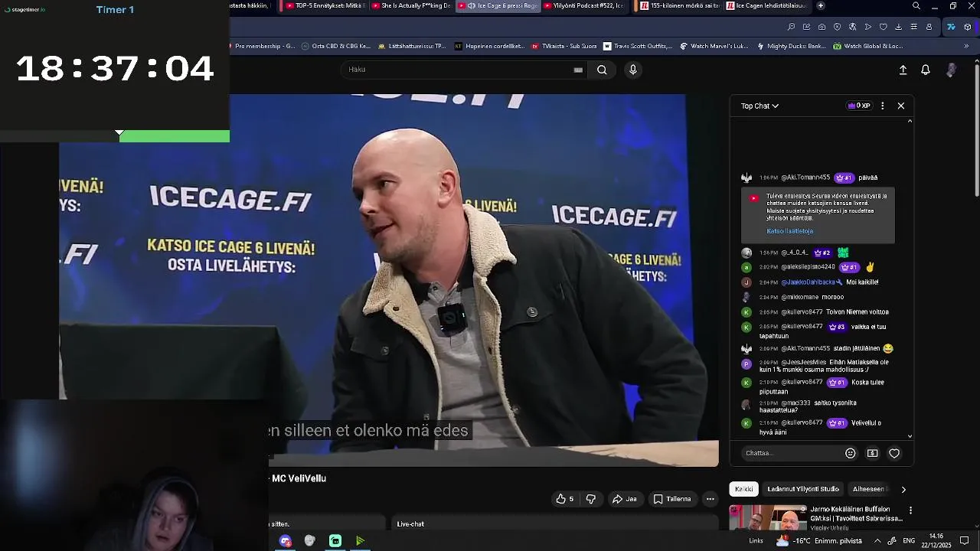Open the YouTube upload/create icon
This screenshot has width=980, height=551.
tap(903, 70)
